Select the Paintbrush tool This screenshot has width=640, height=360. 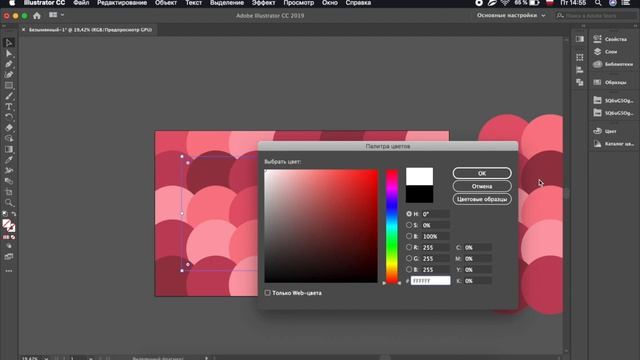pos(9,96)
